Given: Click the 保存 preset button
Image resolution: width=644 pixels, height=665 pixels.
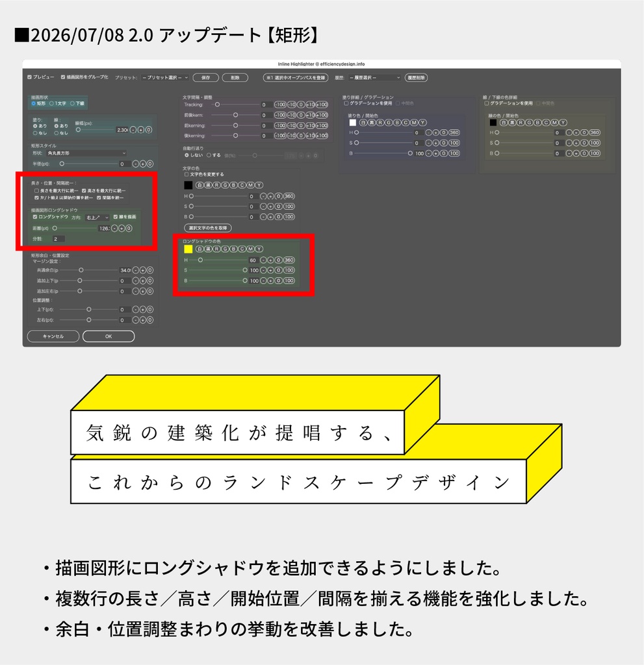Looking at the screenshot, I should [x=206, y=78].
